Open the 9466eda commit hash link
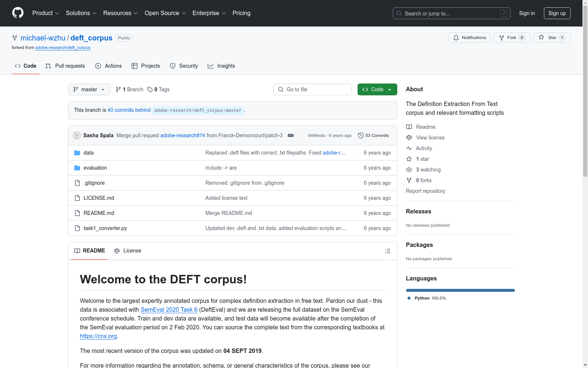The width and height of the screenshot is (588, 368). pos(316,135)
